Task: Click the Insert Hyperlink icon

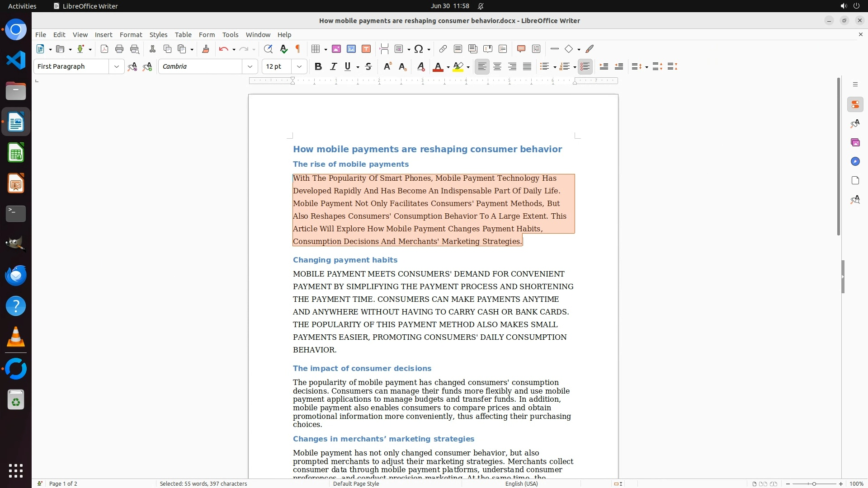Action: pyautogui.click(x=443, y=49)
